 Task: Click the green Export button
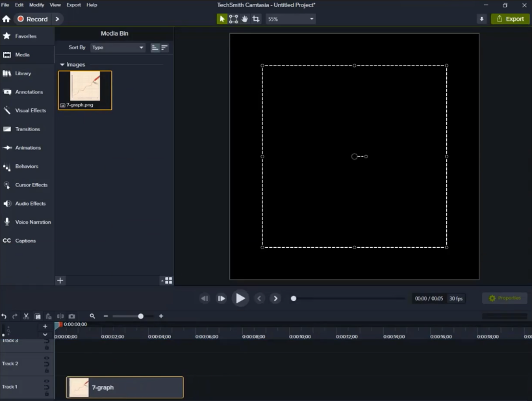[x=510, y=19]
